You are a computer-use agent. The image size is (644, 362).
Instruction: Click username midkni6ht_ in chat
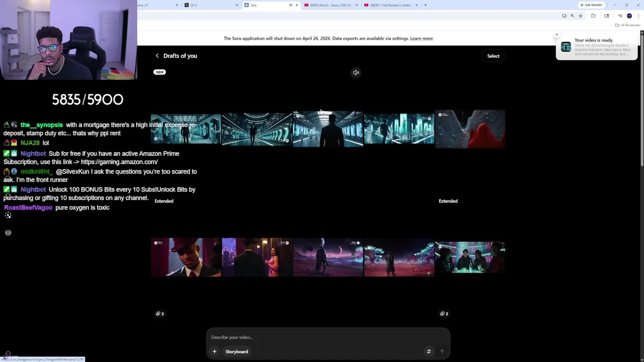tap(37, 172)
